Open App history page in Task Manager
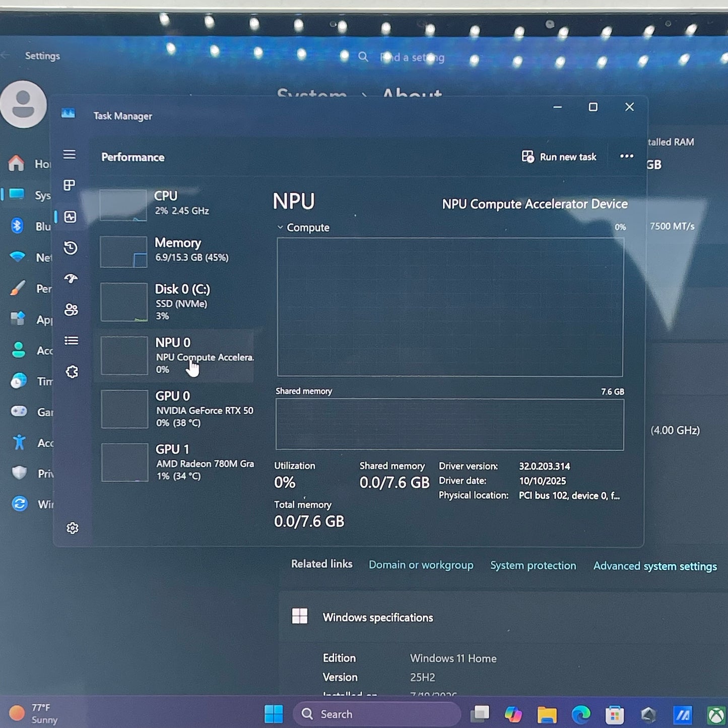Screen dimensions: 728x728 coord(71,247)
